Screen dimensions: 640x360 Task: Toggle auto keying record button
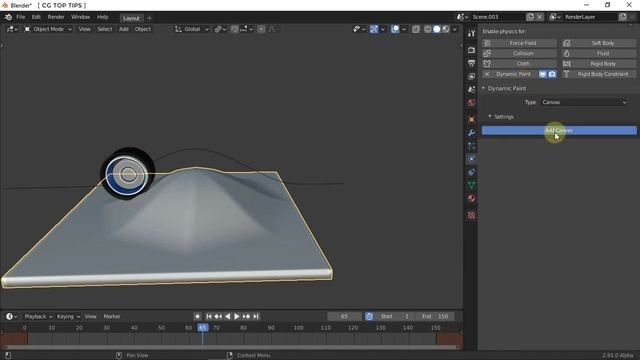click(x=197, y=316)
